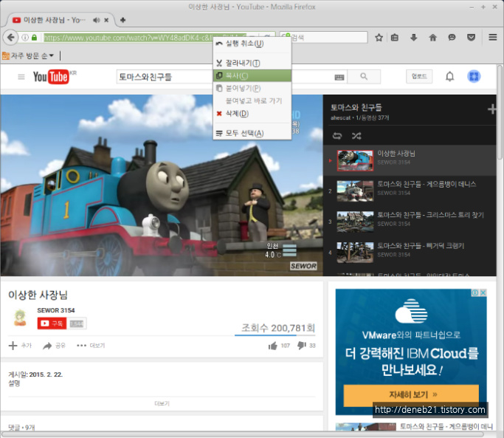This screenshot has height=438, width=504.
Task: Open playlist video '크리스마스 트리 찾기' thumbnail
Action: pyautogui.click(x=354, y=221)
